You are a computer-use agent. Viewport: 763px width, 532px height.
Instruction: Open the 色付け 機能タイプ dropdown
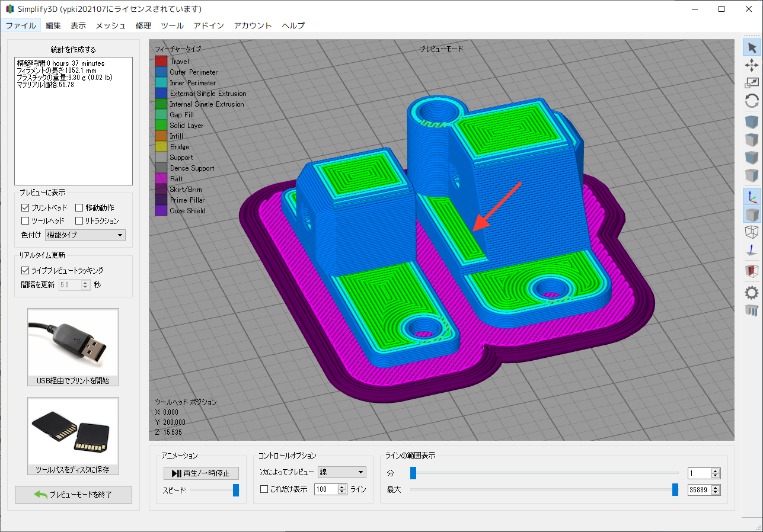[x=85, y=235]
